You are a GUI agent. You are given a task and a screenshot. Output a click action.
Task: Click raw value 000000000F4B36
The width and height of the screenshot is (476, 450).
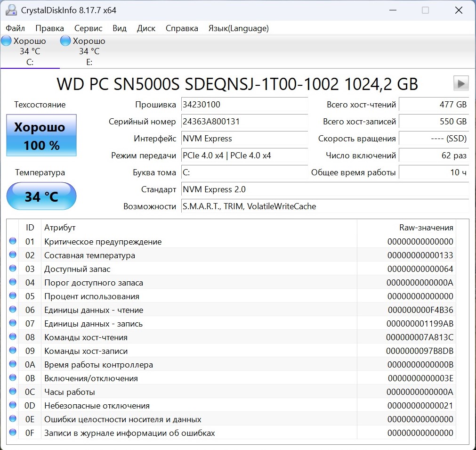tap(420, 310)
